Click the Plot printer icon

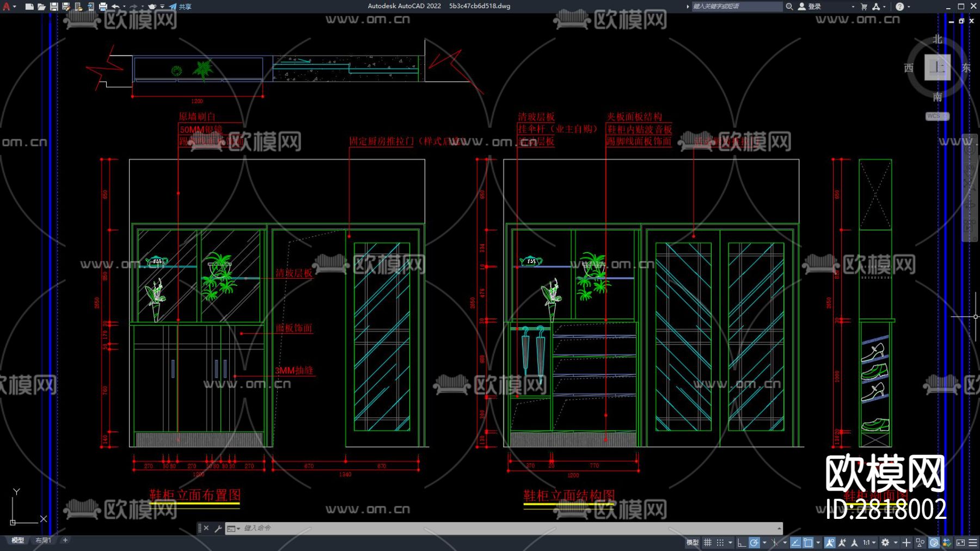tap(103, 7)
